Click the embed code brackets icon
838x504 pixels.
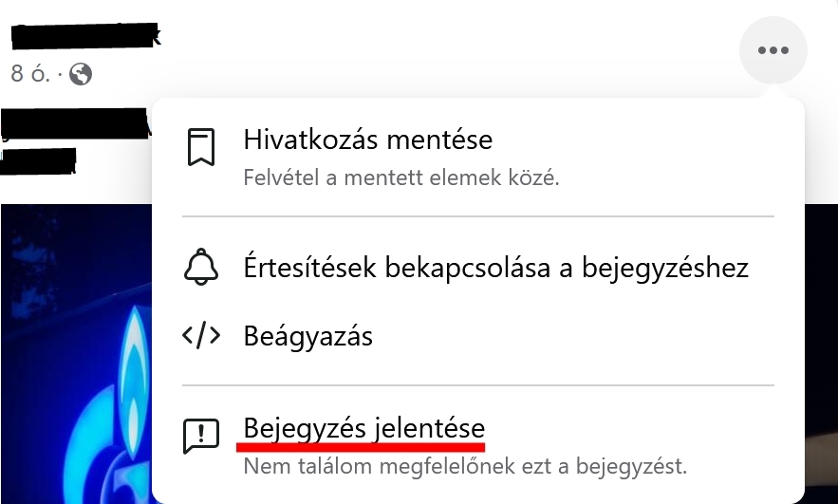coord(201,336)
